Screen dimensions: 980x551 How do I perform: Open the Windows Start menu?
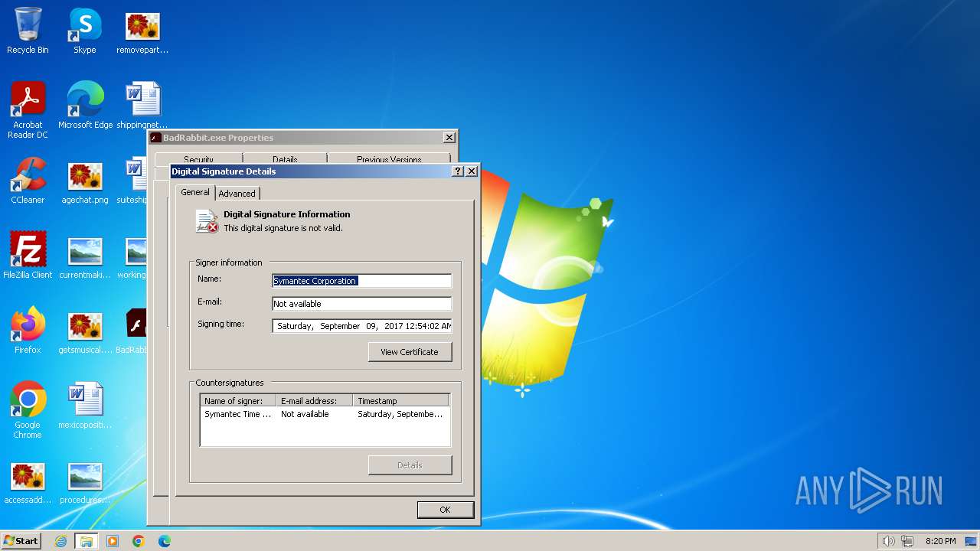(x=21, y=541)
